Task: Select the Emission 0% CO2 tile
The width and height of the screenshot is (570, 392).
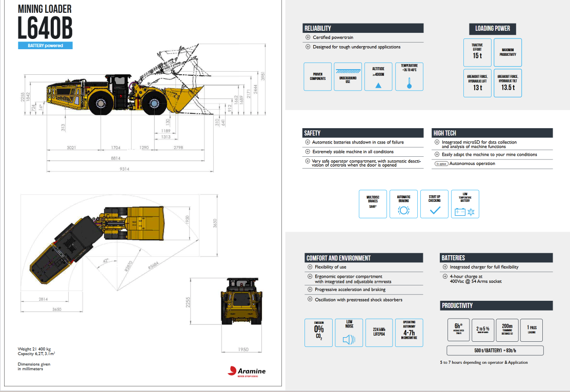Action: pyautogui.click(x=318, y=333)
